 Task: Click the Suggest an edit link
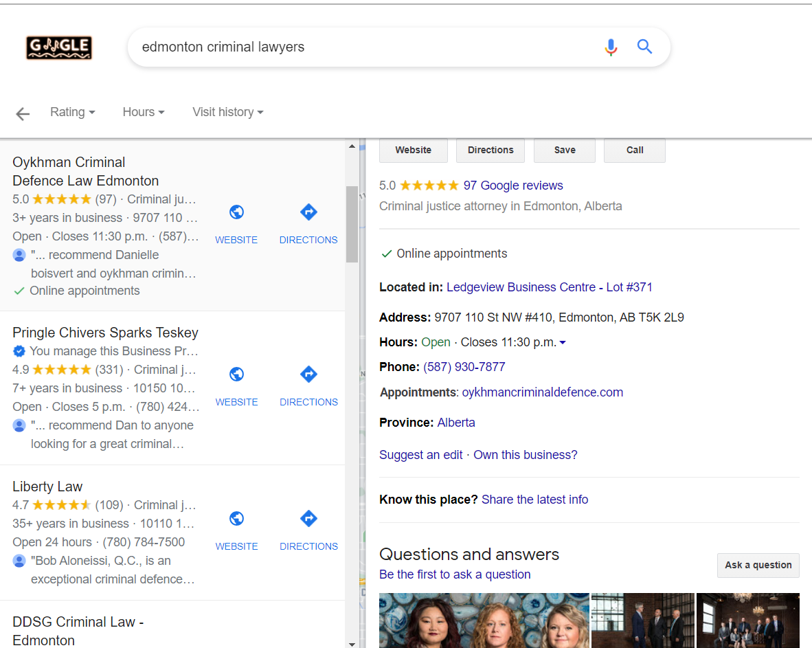(420, 455)
